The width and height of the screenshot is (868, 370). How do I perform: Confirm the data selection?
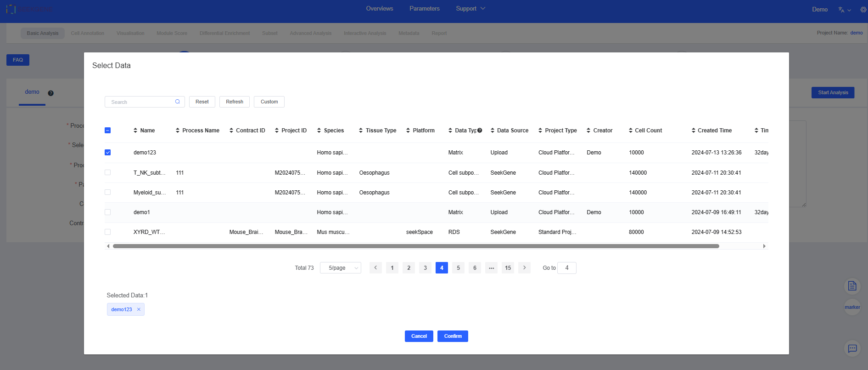coord(453,336)
